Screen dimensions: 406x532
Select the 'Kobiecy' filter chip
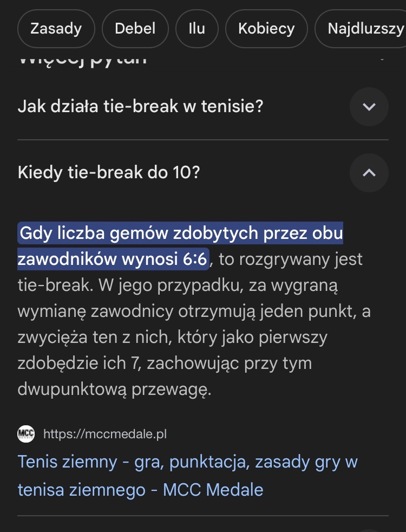[266, 28]
